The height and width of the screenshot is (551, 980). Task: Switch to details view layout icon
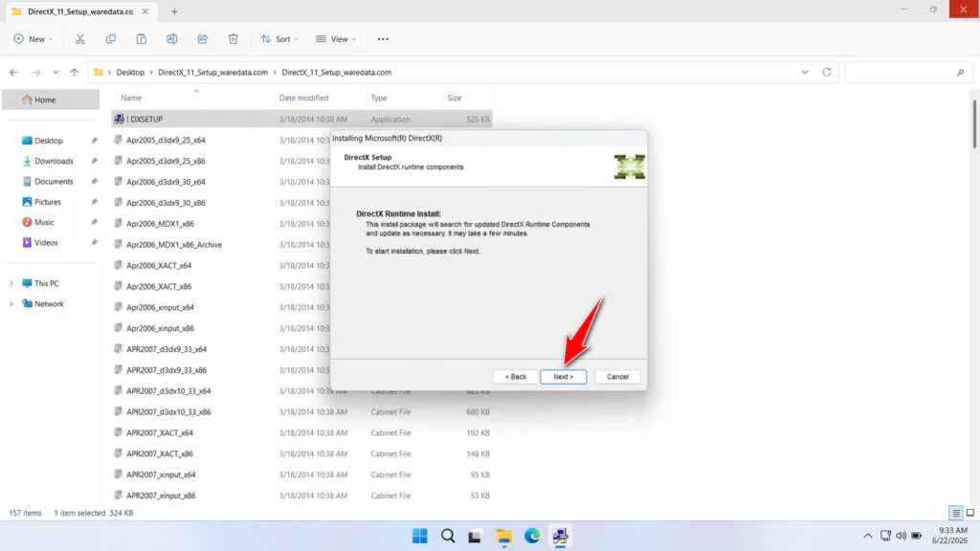click(x=956, y=513)
